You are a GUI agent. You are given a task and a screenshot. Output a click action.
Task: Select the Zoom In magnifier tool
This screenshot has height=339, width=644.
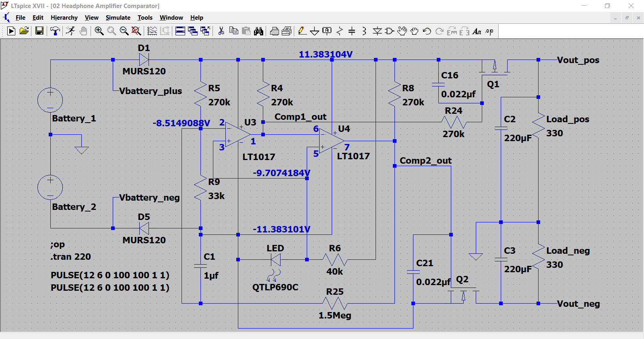click(x=99, y=31)
